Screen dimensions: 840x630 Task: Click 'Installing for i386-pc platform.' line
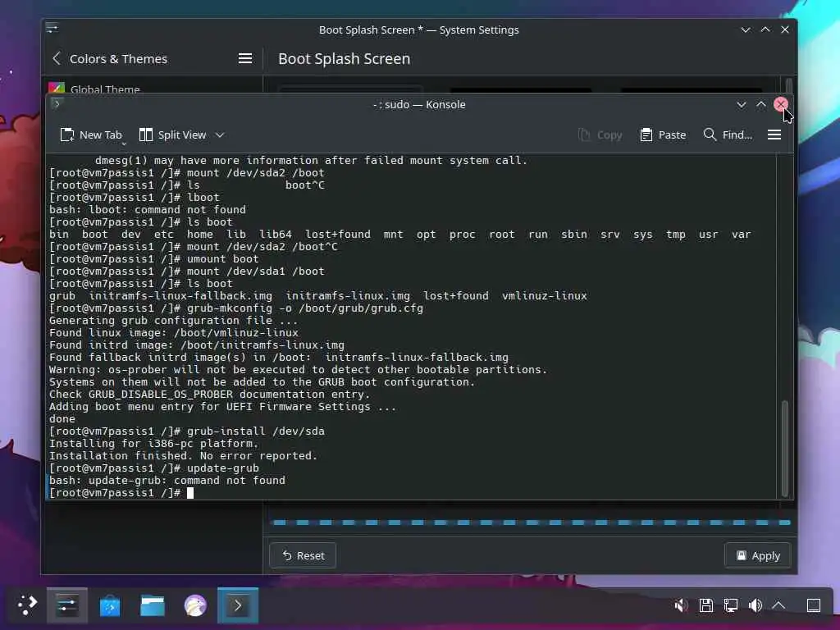tap(153, 444)
